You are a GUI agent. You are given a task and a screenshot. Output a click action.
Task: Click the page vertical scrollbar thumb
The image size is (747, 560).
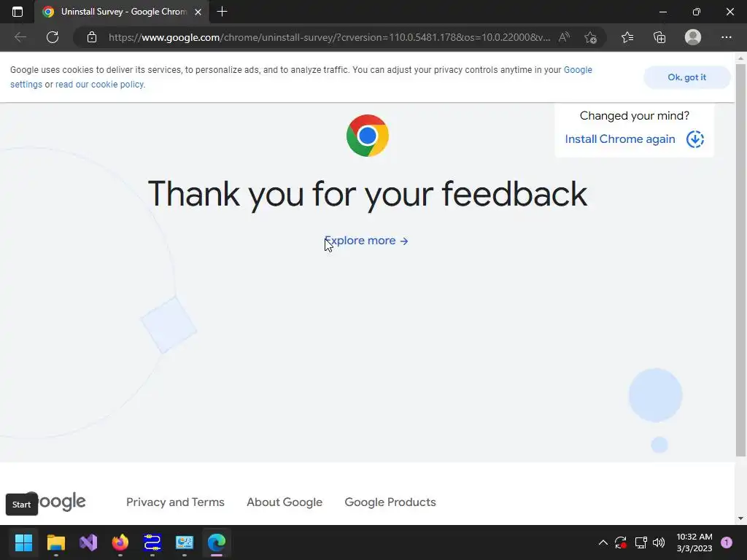coord(740,260)
